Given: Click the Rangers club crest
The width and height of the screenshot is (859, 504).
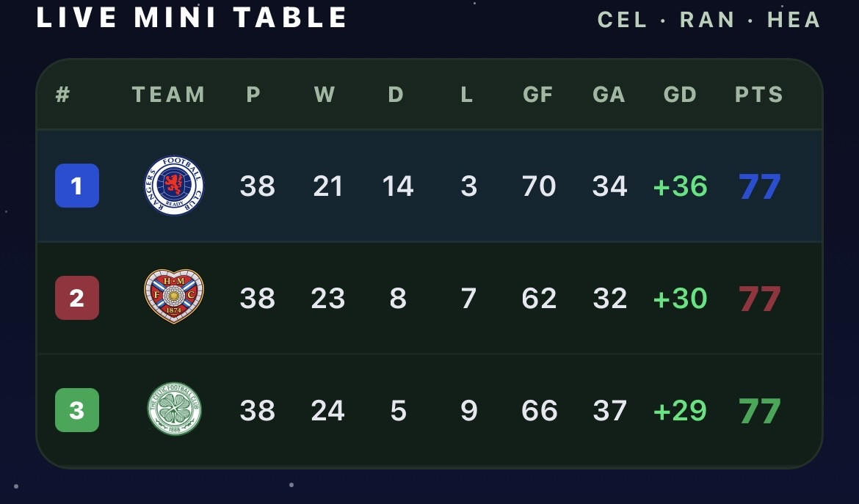Looking at the screenshot, I should click(174, 186).
